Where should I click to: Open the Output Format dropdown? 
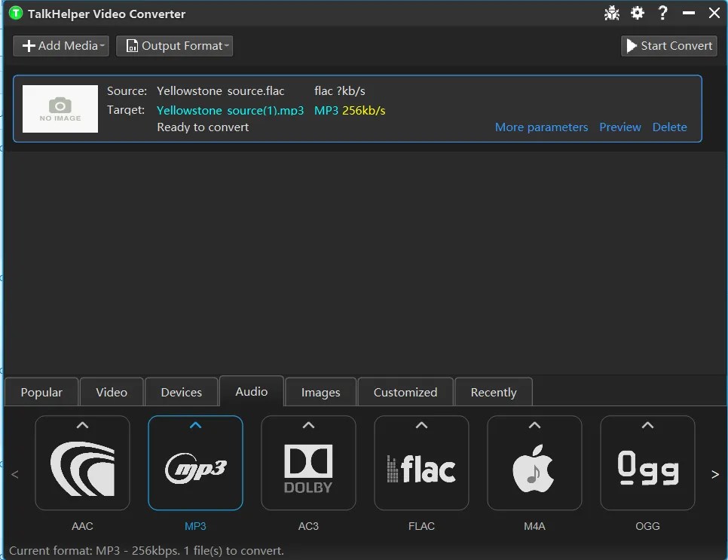174,45
